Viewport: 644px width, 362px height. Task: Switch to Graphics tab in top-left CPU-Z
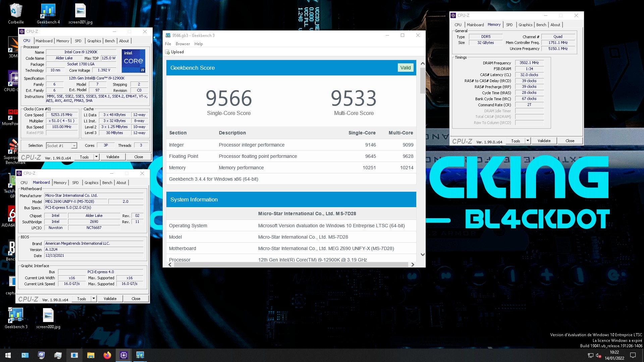click(94, 41)
